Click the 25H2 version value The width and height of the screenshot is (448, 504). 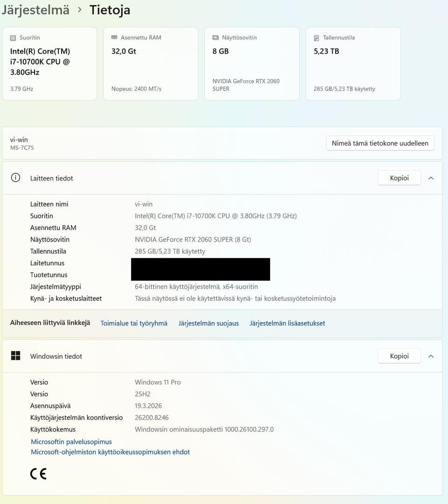(143, 394)
